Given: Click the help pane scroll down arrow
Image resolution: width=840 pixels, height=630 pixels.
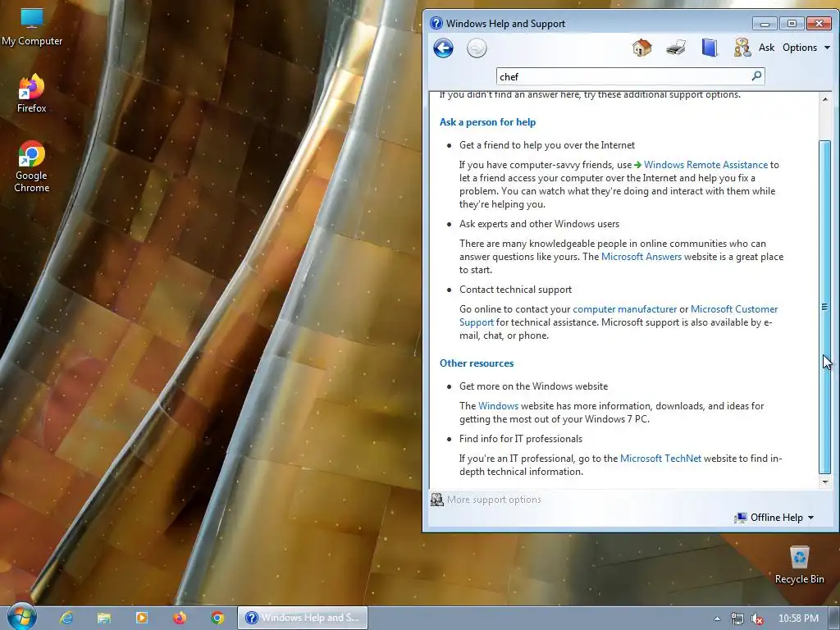Looking at the screenshot, I should click(x=825, y=482).
